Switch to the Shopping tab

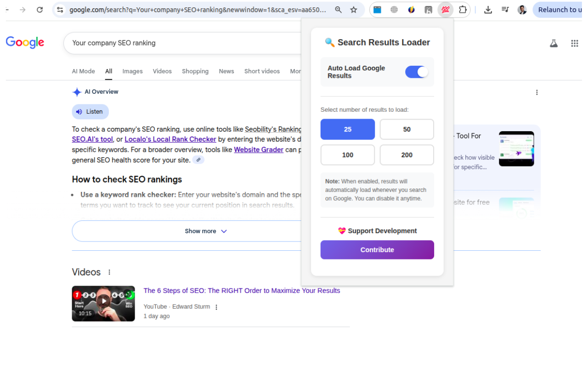pyautogui.click(x=195, y=71)
